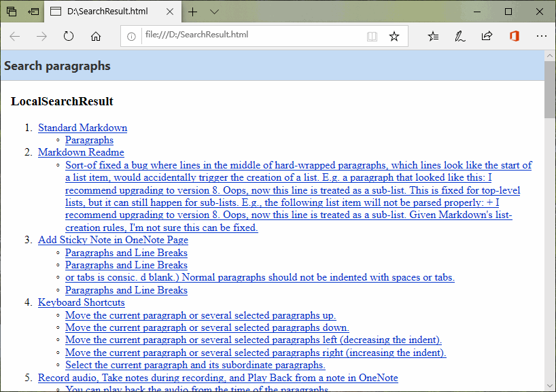Open Select the current paragraph link

click(x=195, y=365)
